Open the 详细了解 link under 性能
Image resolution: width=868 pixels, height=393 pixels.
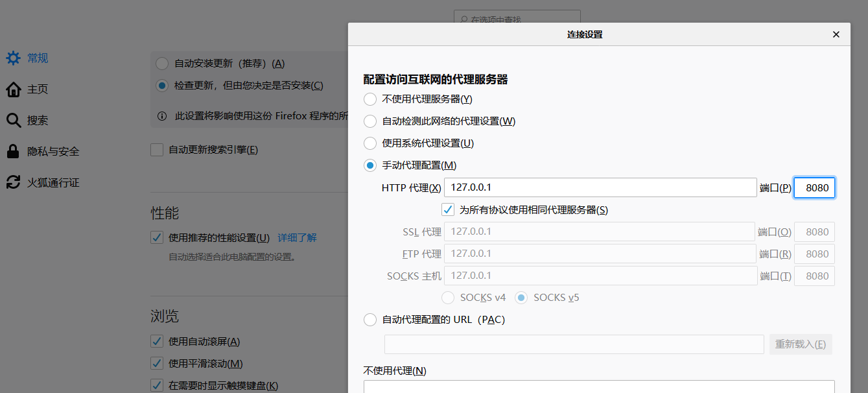298,238
